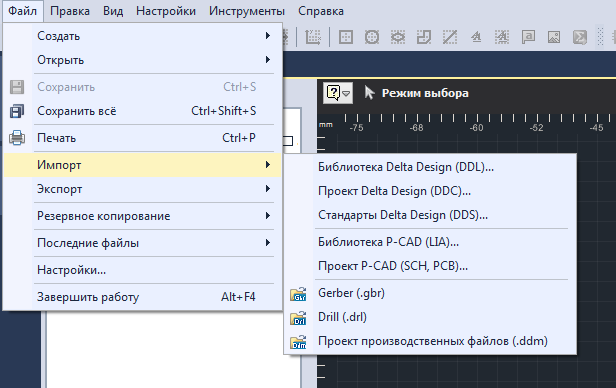
Task: Click the toolbar drag handle grip
Action: [600, 37]
